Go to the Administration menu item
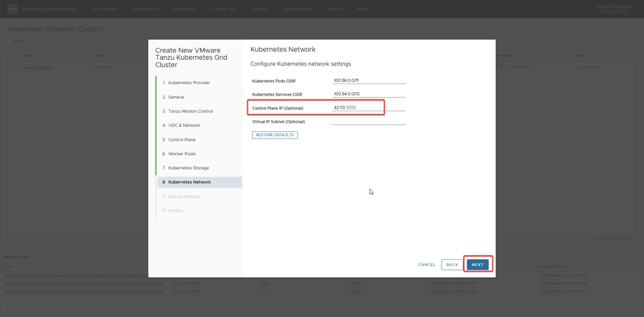Viewport: 644px width, 317px height. click(297, 9)
